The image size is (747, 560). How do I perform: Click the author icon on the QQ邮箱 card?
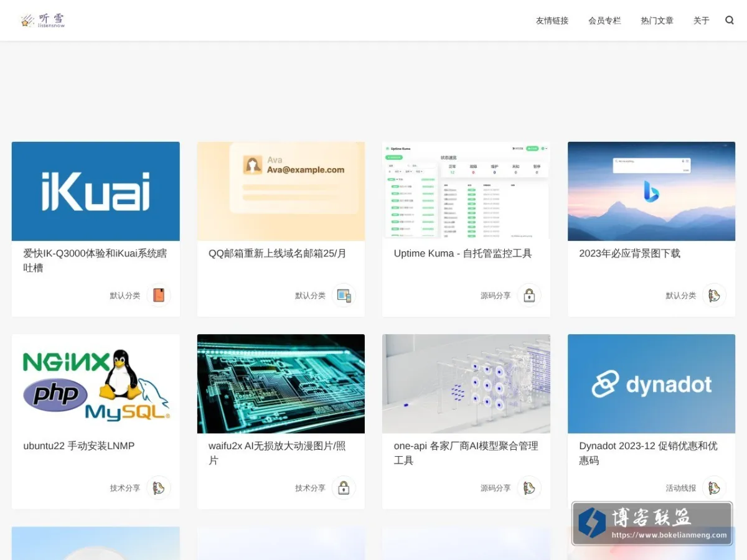tap(344, 296)
